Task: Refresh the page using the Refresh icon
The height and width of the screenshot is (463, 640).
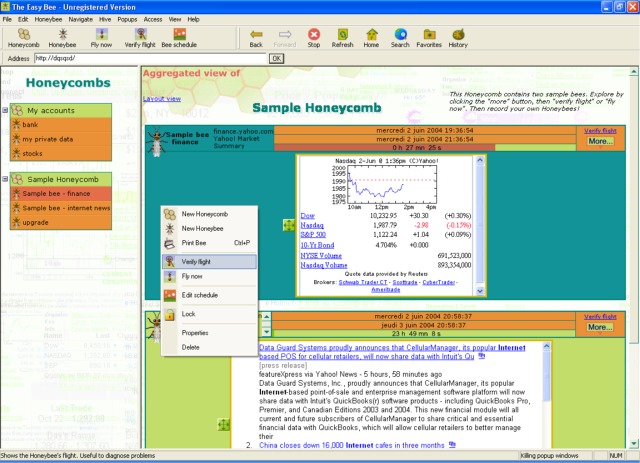Action: [342, 34]
